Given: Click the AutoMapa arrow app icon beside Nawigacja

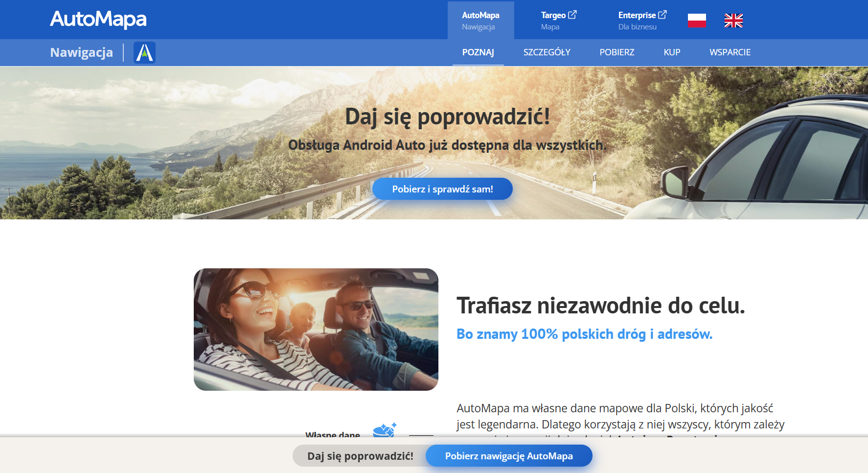Looking at the screenshot, I should 144,52.
